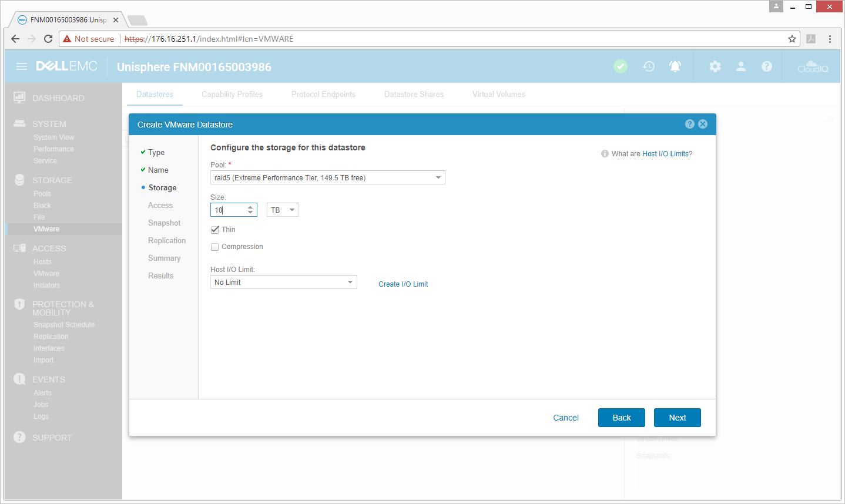Switch to the Protocol Endpoints tab
845x504 pixels.
click(323, 94)
